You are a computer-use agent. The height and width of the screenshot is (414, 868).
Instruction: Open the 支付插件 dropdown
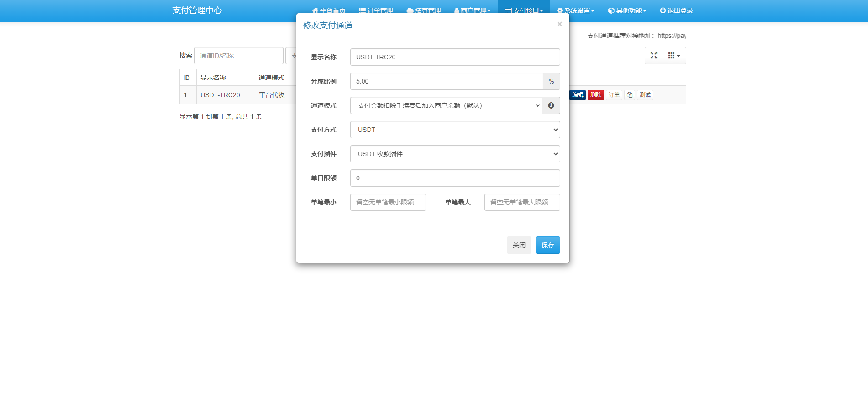(x=455, y=154)
